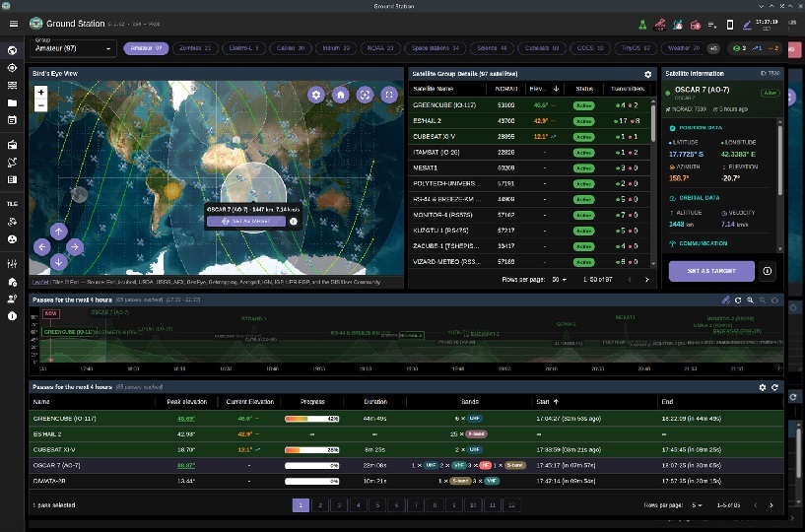Click the SET AS TARGET button
The height and width of the screenshot is (532, 805).
point(710,271)
